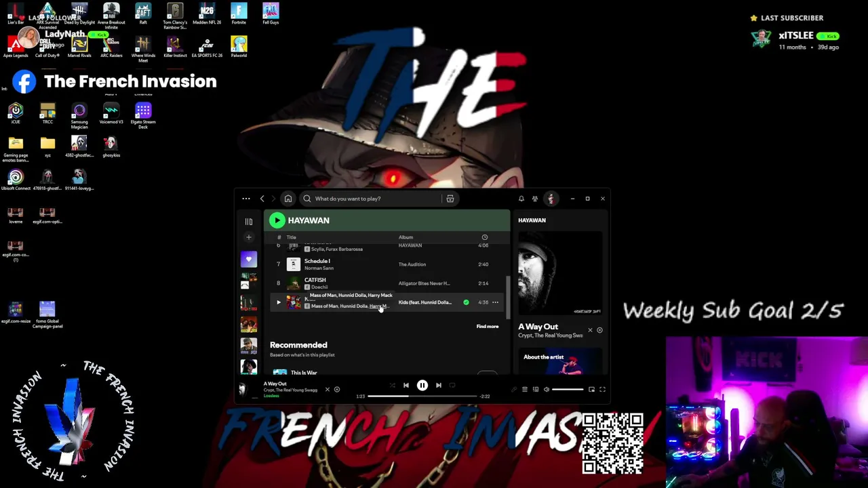Sort playlist by Album column
Image resolution: width=868 pixels, height=488 pixels.
(x=406, y=237)
